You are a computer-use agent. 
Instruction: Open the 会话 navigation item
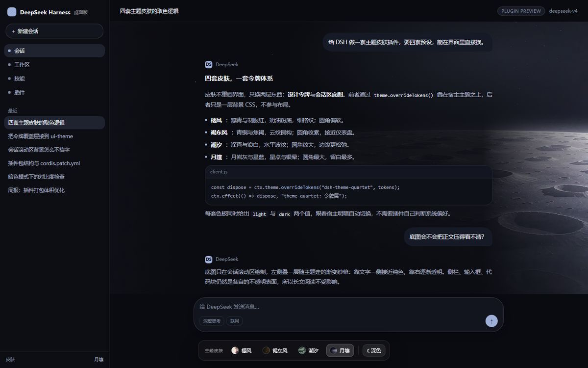click(54, 51)
